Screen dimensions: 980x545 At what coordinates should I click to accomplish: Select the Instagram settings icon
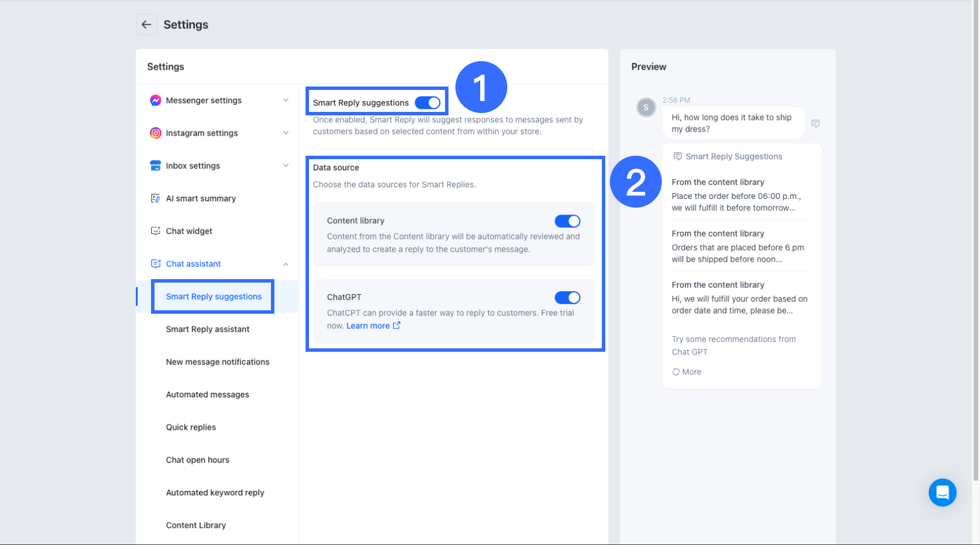coord(155,133)
